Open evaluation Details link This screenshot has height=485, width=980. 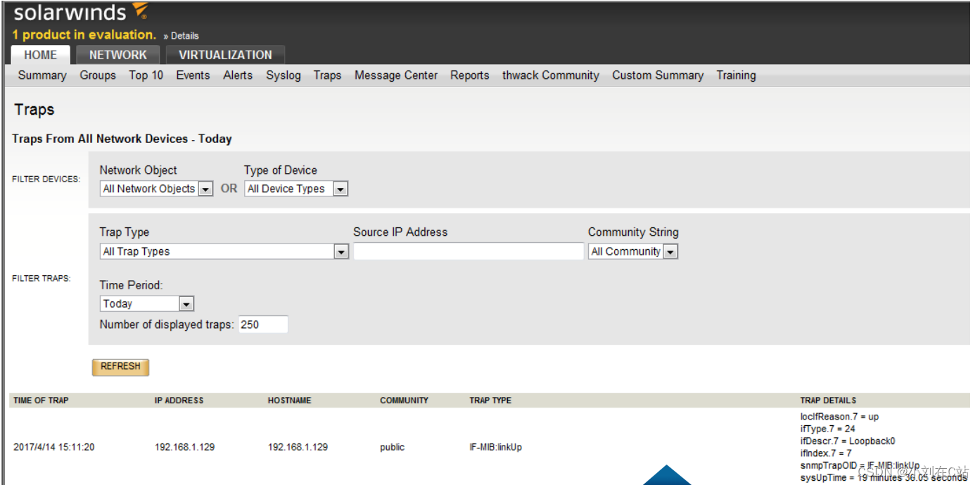(185, 36)
